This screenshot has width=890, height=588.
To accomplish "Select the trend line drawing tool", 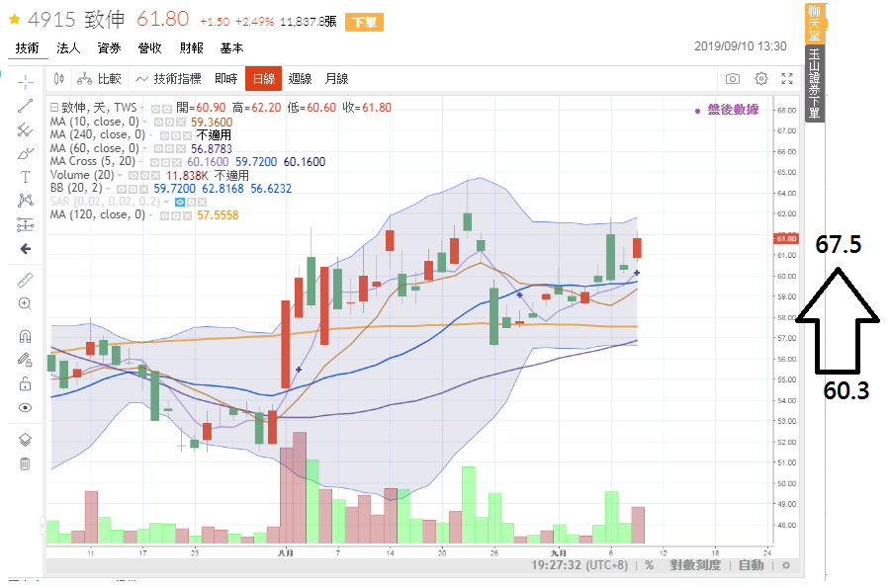I will 26,105.
